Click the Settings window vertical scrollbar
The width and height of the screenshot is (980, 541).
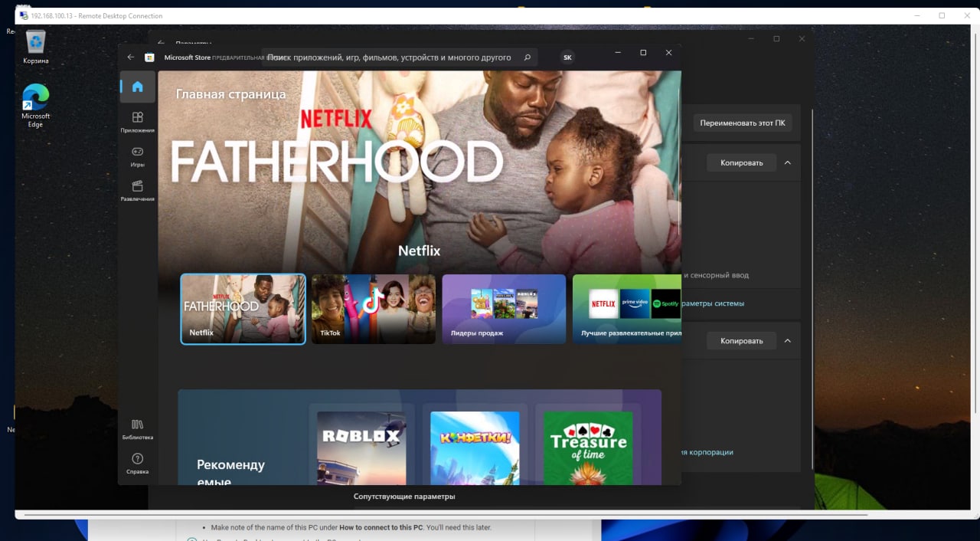(811, 290)
